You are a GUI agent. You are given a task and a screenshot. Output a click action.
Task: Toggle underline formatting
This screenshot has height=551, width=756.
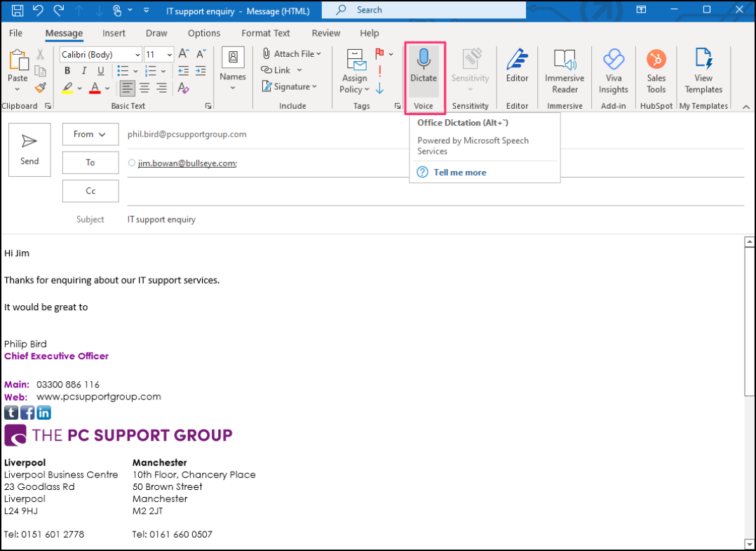click(x=101, y=71)
